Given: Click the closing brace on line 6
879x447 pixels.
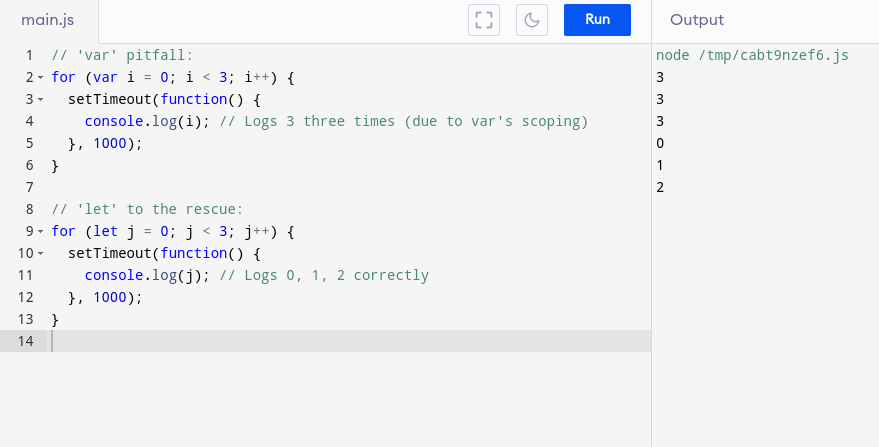Looking at the screenshot, I should pyautogui.click(x=55, y=165).
